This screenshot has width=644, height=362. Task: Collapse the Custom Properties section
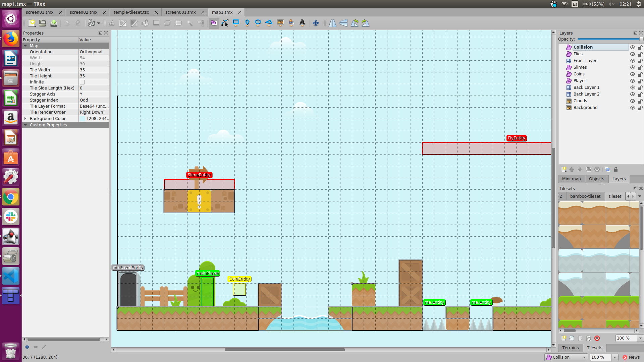[26, 125]
